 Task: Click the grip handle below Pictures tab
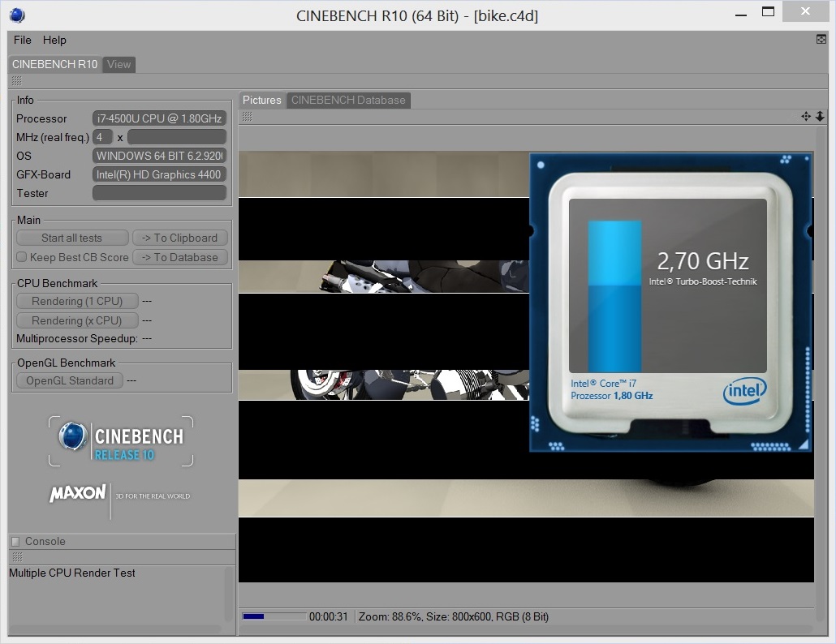(x=247, y=116)
